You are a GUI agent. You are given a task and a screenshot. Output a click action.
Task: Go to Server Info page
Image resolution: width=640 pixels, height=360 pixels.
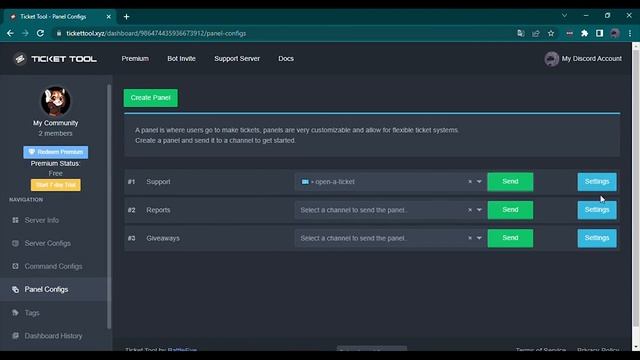pyautogui.click(x=42, y=220)
